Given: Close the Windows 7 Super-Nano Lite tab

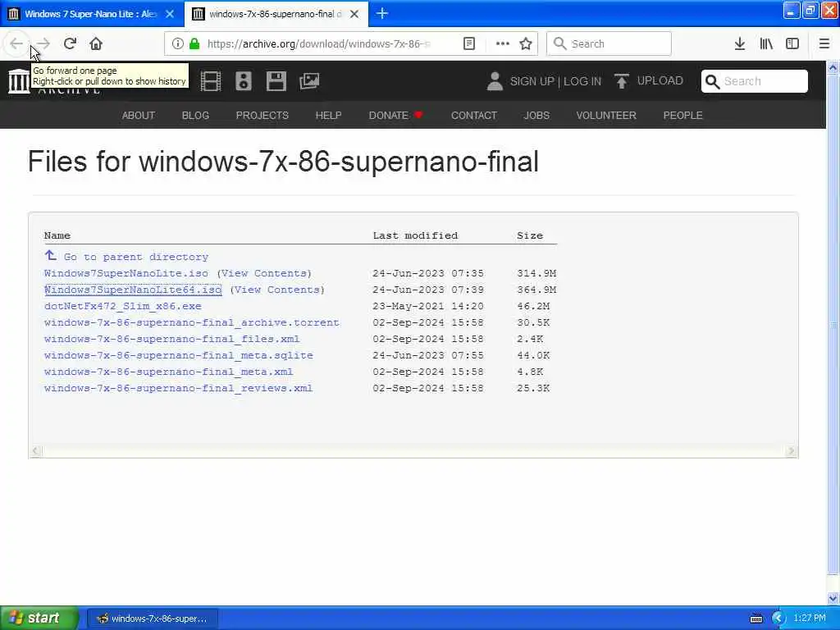Looking at the screenshot, I should pyautogui.click(x=170, y=14).
